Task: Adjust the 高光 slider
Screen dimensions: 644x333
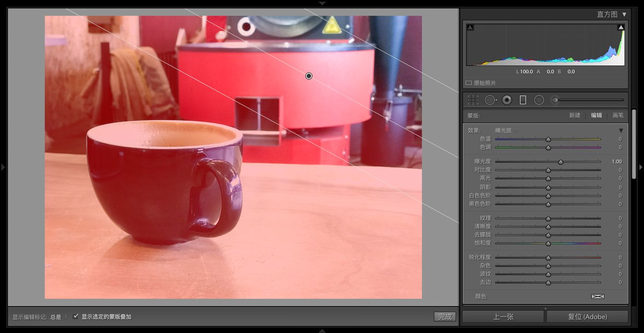Action: tap(548, 178)
